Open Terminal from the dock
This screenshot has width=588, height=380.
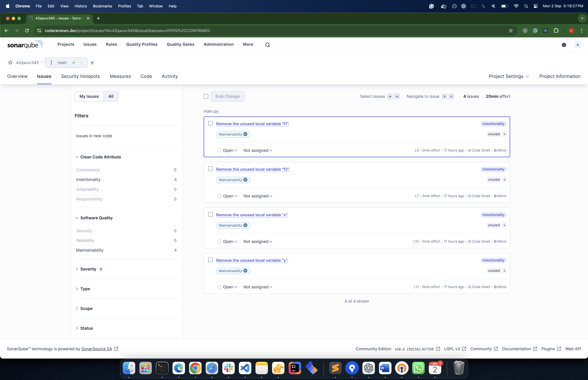[162, 368]
